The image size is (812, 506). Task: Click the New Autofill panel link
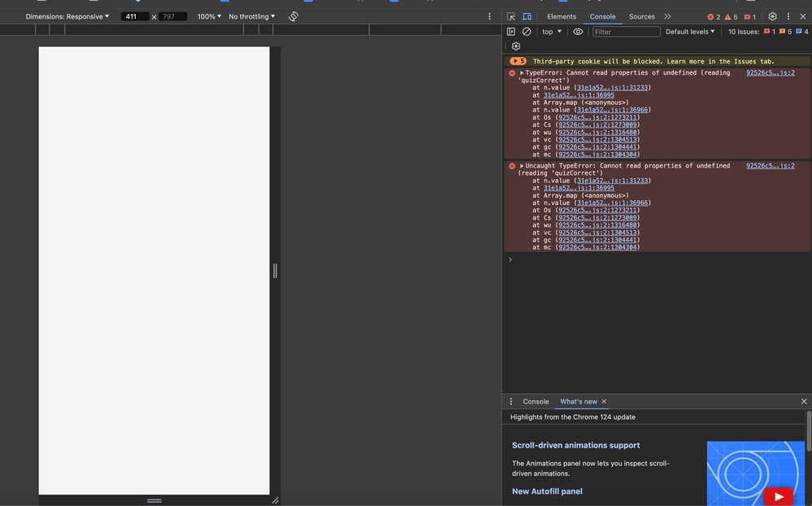547,491
